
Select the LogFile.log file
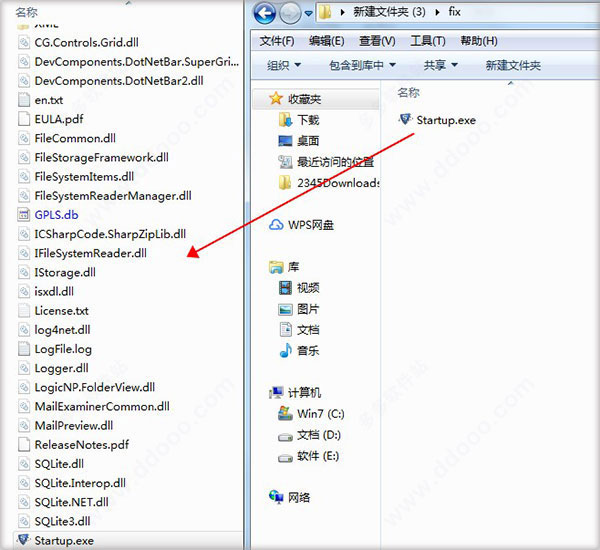pyautogui.click(x=55, y=349)
